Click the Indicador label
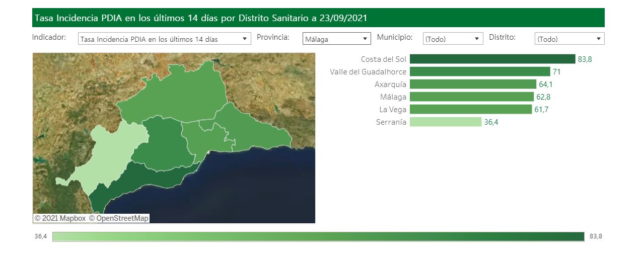The image size is (644, 261). coord(49,37)
